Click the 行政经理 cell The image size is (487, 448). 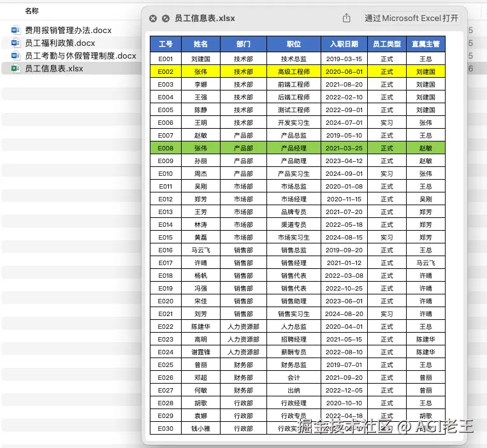point(294,402)
